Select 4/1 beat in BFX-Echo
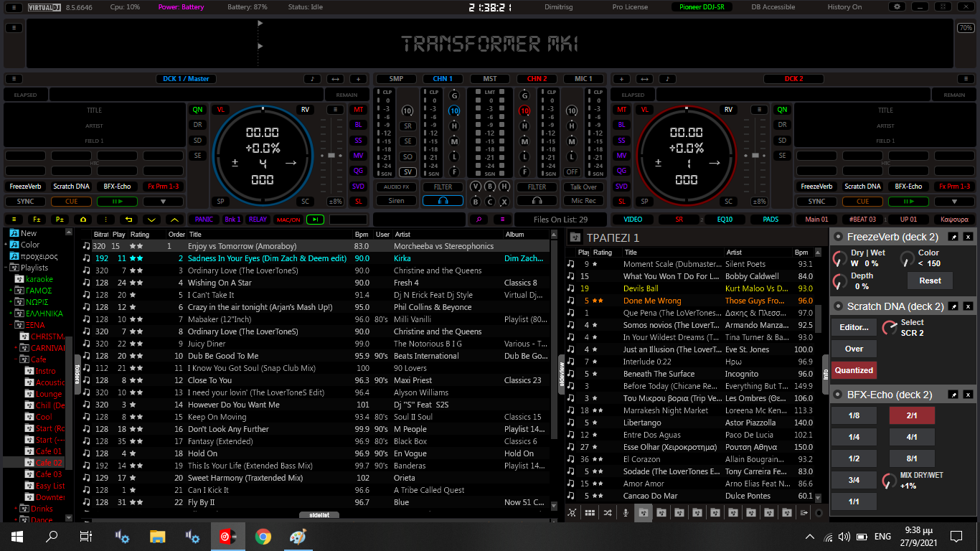This screenshot has height=551, width=980. point(912,436)
